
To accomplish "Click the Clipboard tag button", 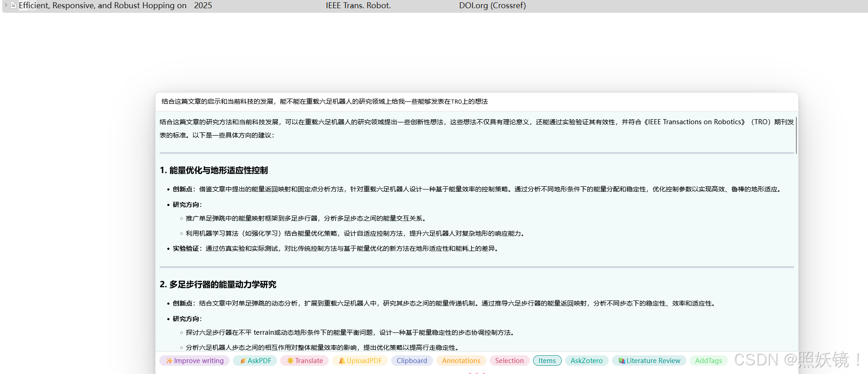I will (x=412, y=361).
